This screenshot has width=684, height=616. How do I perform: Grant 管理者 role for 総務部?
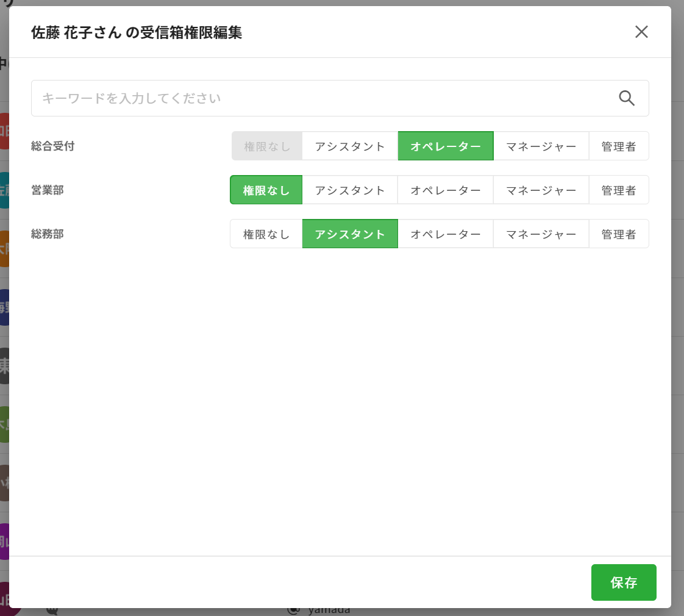tap(618, 234)
